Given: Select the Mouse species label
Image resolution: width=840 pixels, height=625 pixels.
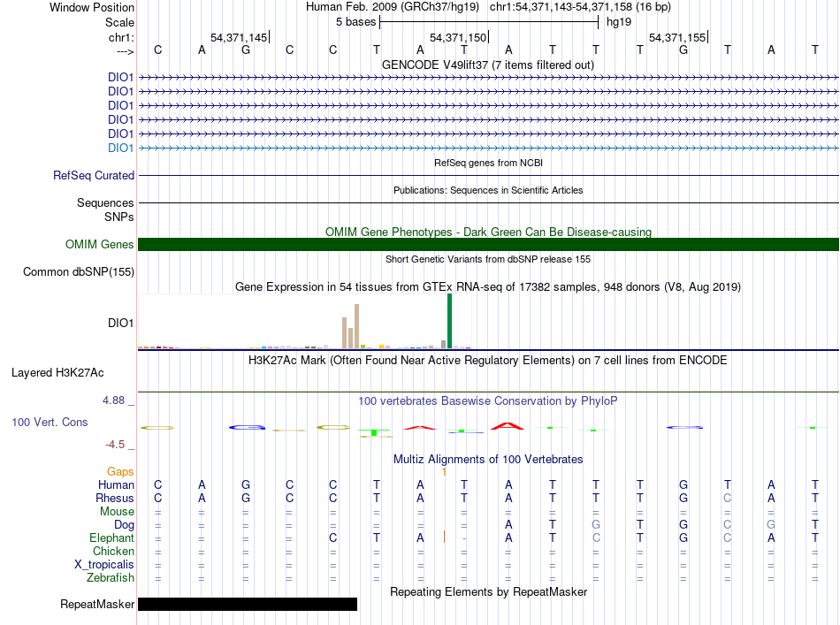Looking at the screenshot, I should click(x=117, y=512).
